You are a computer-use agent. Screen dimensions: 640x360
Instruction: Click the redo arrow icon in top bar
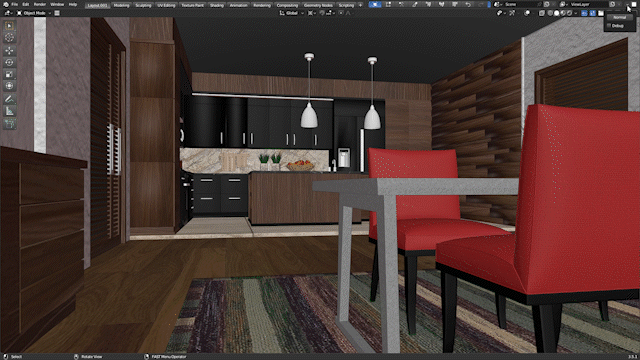(x=480, y=4)
